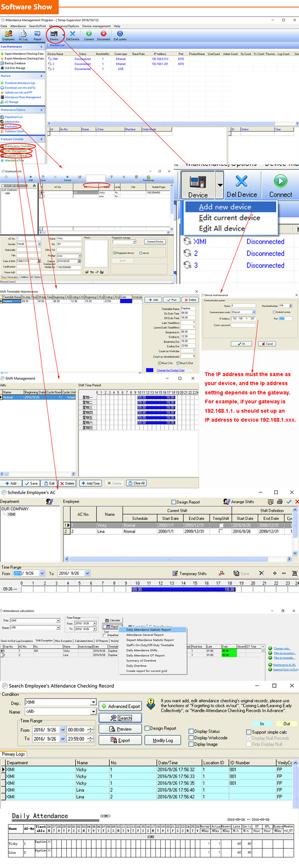Click the print icon in Schedule Employee's AC
Image resolution: width=299 pixels, height=868 pixels.
pos(280,501)
